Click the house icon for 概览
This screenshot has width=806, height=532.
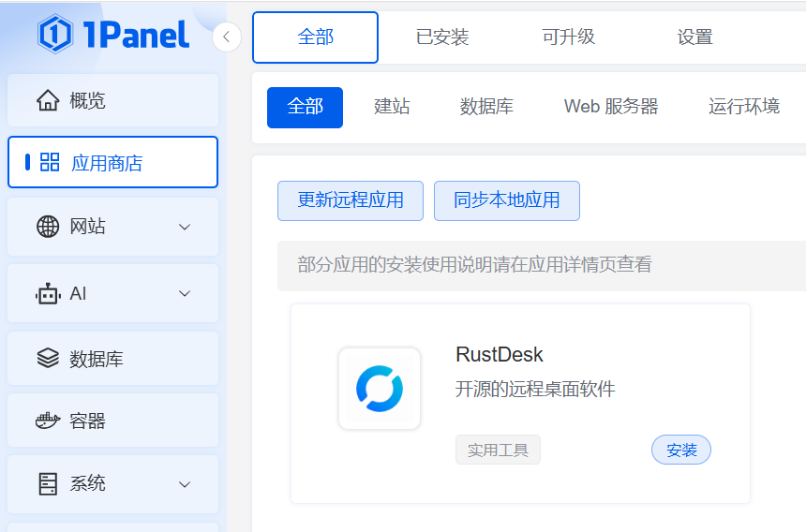48,100
